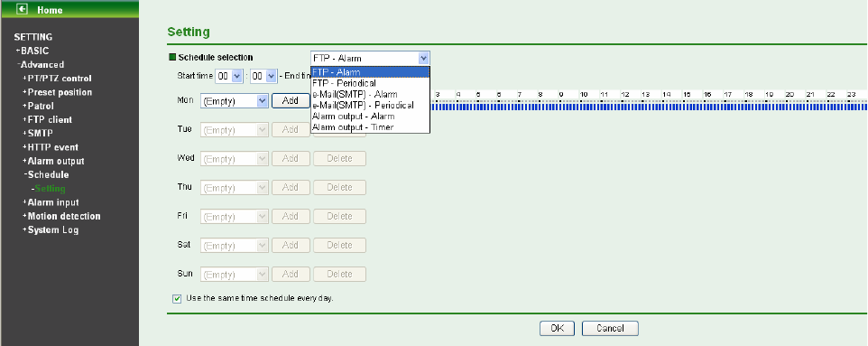Click the OK button

click(x=557, y=328)
